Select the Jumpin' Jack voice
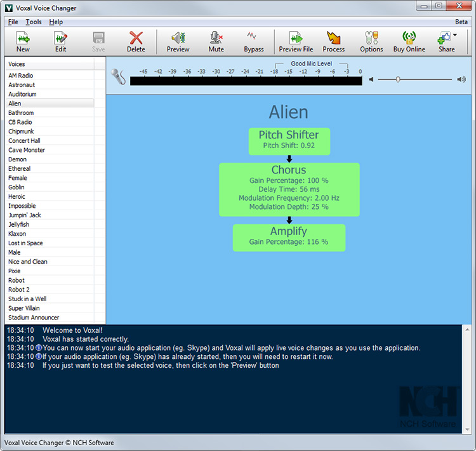 pyautogui.click(x=50, y=215)
